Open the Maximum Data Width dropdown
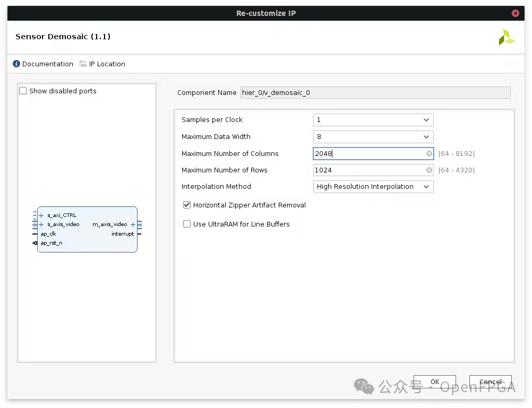Image resolution: width=532 pixels, height=408 pixels. coord(373,137)
